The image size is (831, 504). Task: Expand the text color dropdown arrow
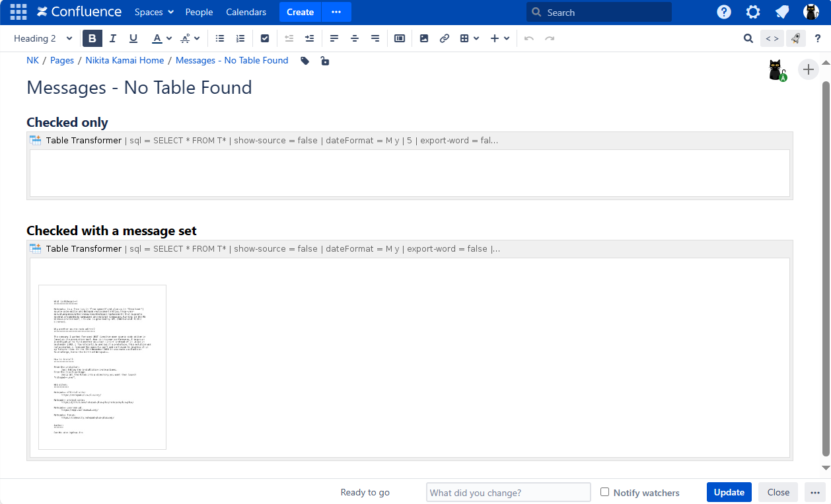169,38
